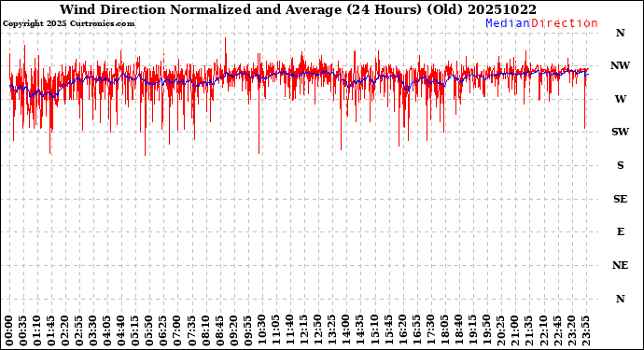Viewport: 644px width, 350px height.
Task: Click the 13:25 time label
Action: point(332,330)
